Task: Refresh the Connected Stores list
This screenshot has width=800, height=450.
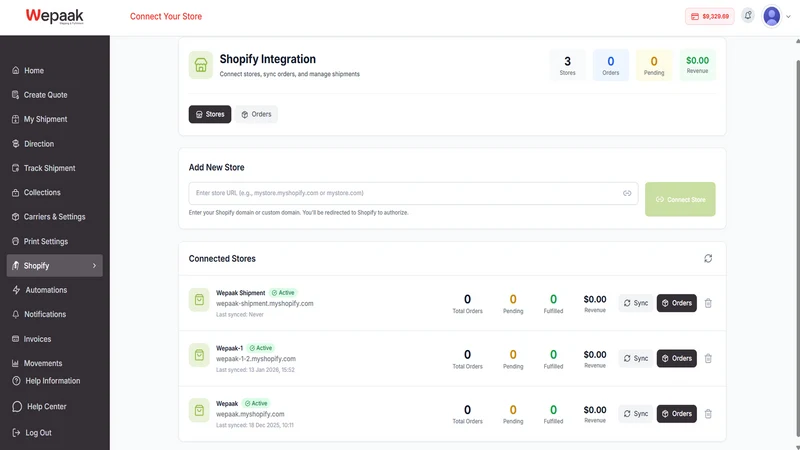Action: coord(708,259)
